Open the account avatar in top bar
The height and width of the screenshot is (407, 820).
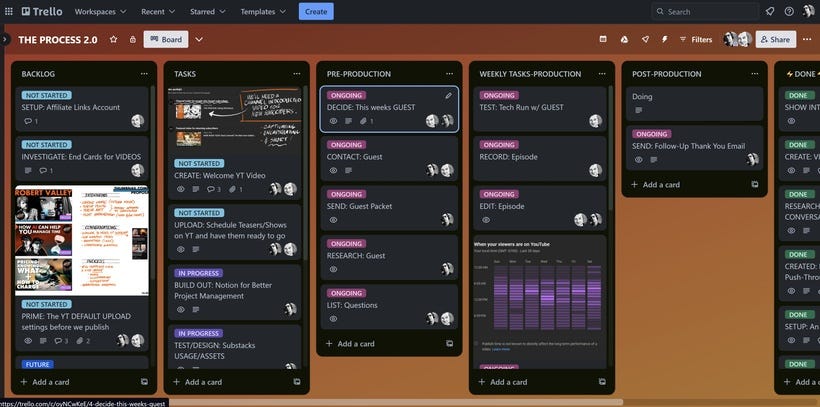(808, 11)
